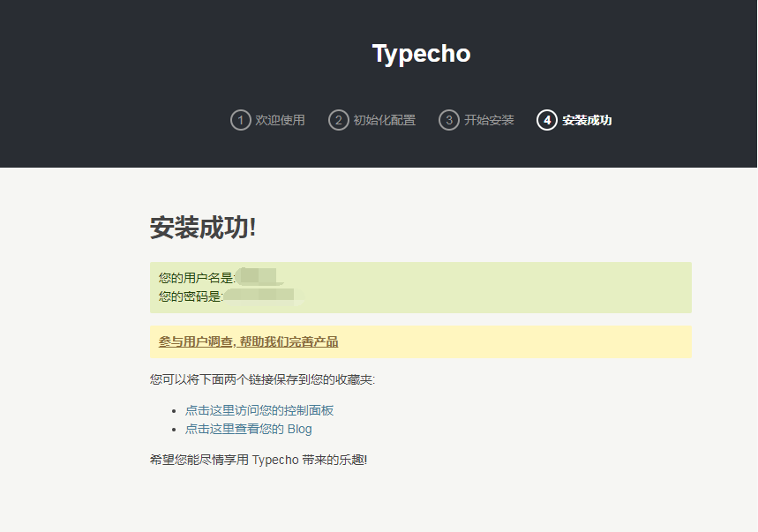Open the user survey link 参与用户调查
Viewport: 758px width, 532px height.
(x=249, y=341)
